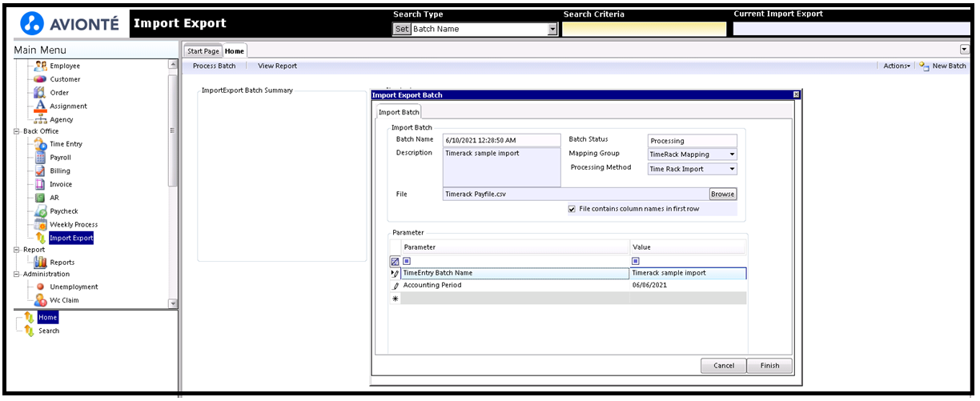Click the Parameter column header
The height and width of the screenshot is (401, 980).
516,247
